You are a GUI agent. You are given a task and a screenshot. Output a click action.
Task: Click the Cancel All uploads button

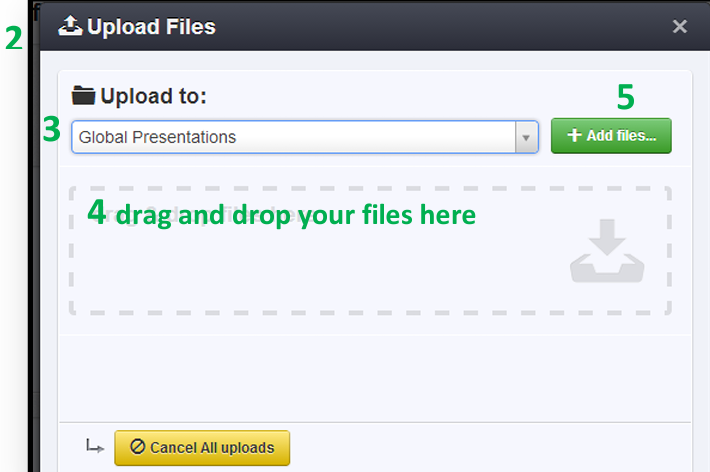pos(202,448)
